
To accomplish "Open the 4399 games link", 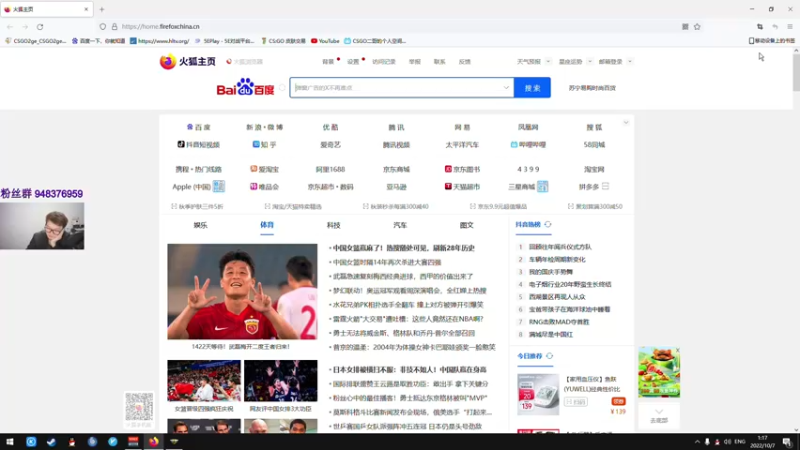I will (528, 169).
